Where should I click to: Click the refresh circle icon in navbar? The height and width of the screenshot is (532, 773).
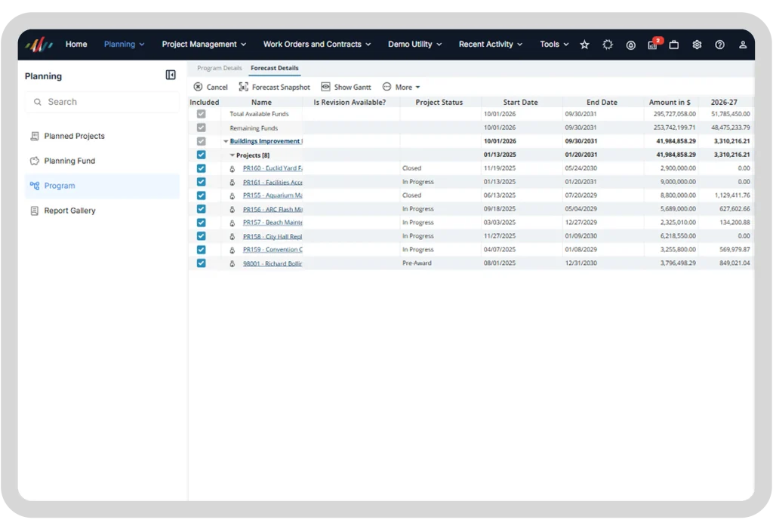[x=608, y=45]
